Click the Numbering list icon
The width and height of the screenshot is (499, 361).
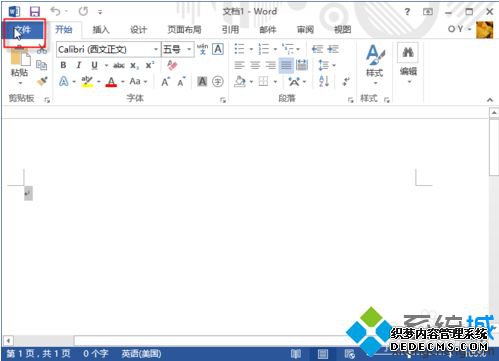click(263, 49)
